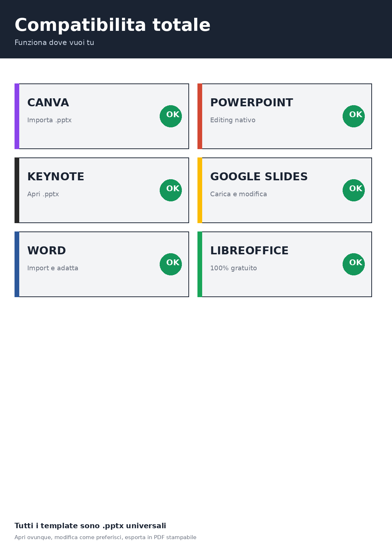
Task: Click the 'Editing nativo' description text
Action: coord(233,120)
